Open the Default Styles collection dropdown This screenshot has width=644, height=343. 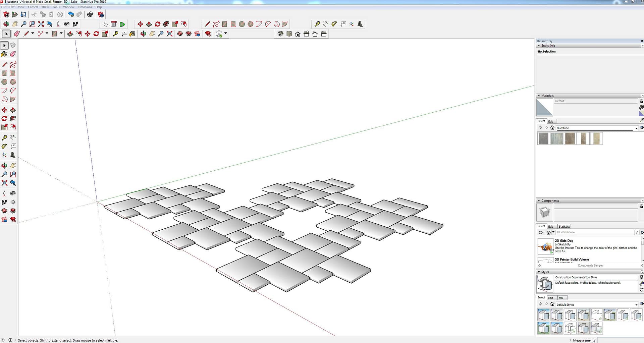(x=636, y=305)
